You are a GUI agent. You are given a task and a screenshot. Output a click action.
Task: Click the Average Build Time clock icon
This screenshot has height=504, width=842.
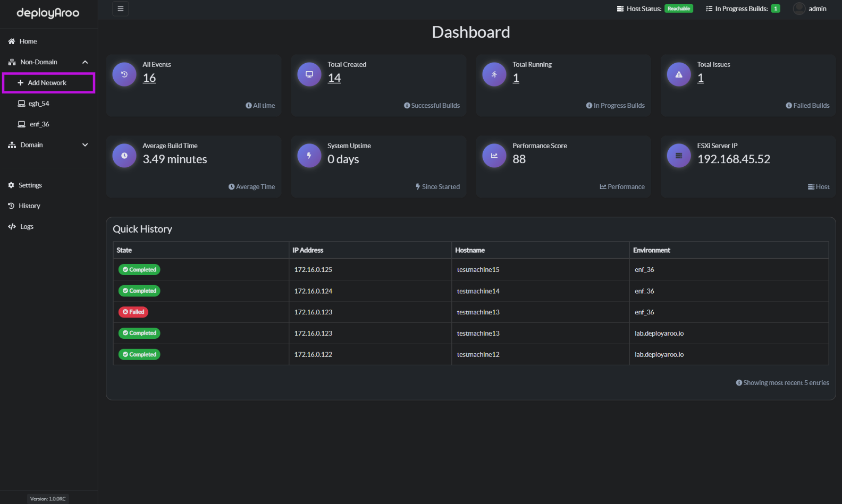[x=124, y=156]
